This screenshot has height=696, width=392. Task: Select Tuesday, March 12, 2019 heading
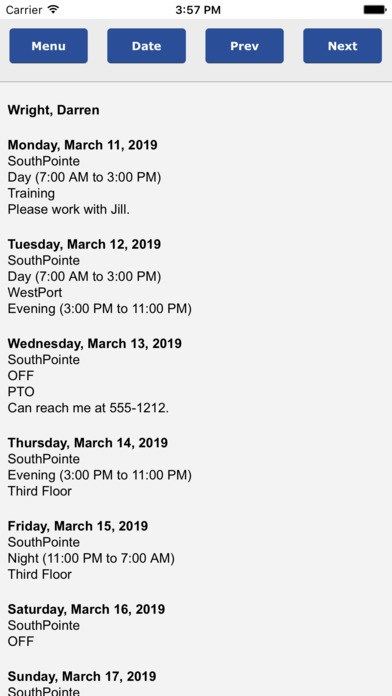coord(84,244)
